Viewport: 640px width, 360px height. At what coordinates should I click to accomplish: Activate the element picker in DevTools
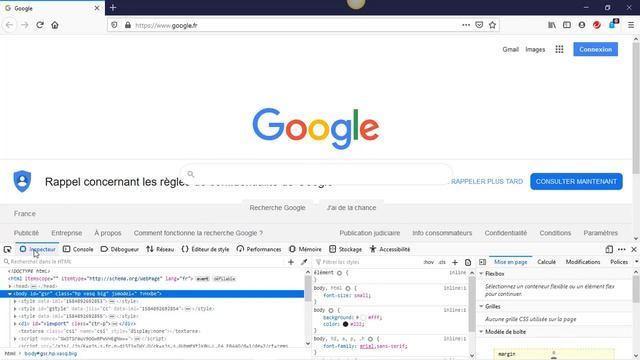pyautogui.click(x=7, y=249)
